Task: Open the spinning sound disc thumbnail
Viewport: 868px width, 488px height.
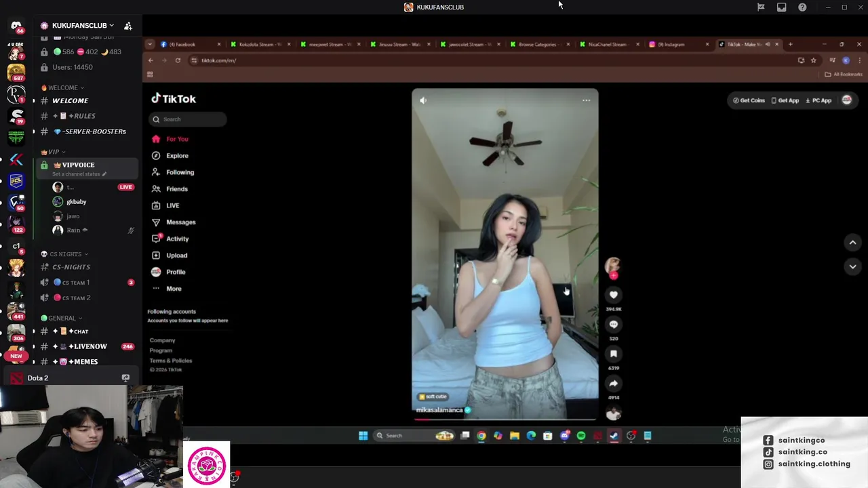Action: click(614, 413)
